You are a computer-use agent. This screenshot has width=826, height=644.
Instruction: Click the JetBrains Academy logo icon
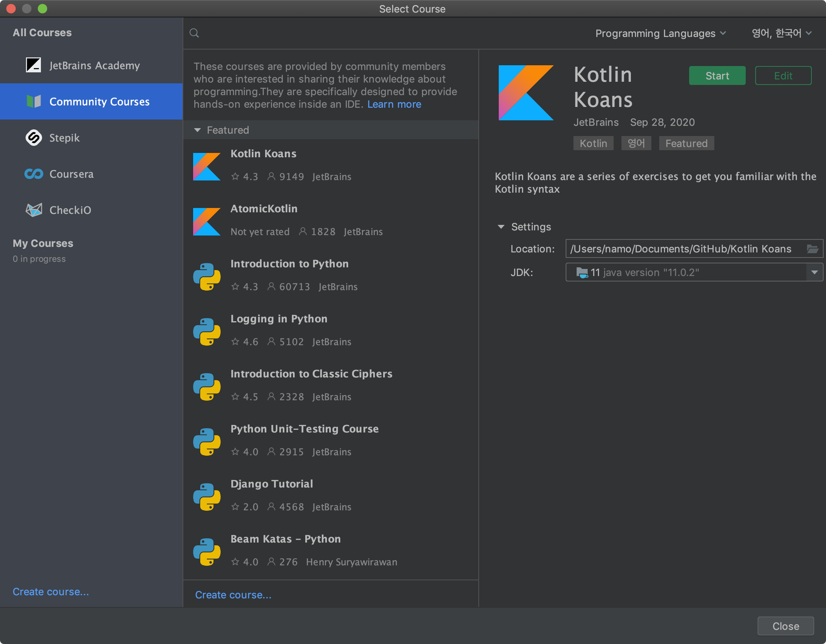point(33,65)
